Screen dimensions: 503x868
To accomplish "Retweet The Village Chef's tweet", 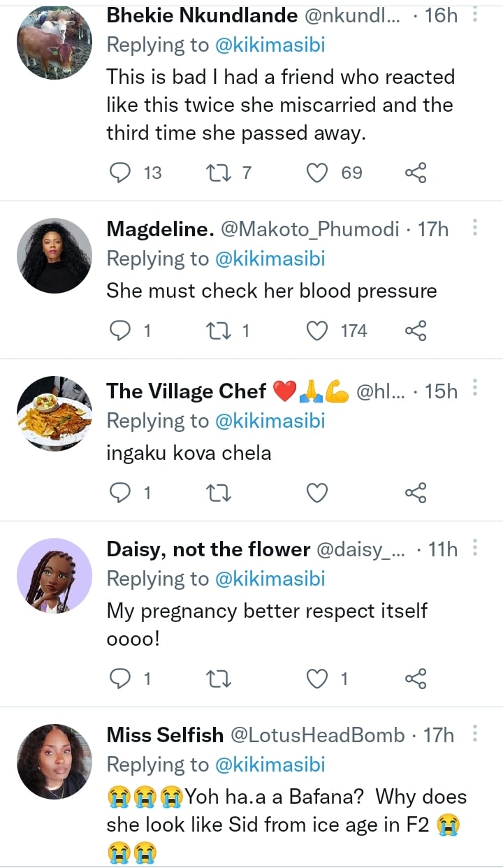I will click(x=219, y=493).
